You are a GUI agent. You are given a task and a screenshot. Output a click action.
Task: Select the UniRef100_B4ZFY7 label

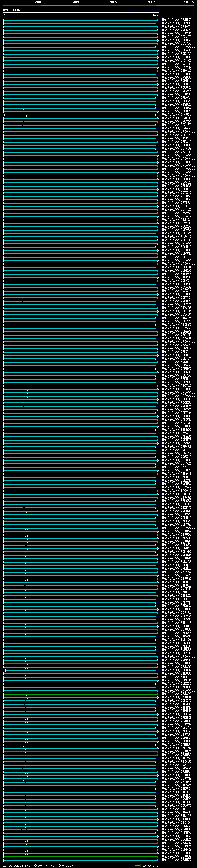click(x=177, y=507)
